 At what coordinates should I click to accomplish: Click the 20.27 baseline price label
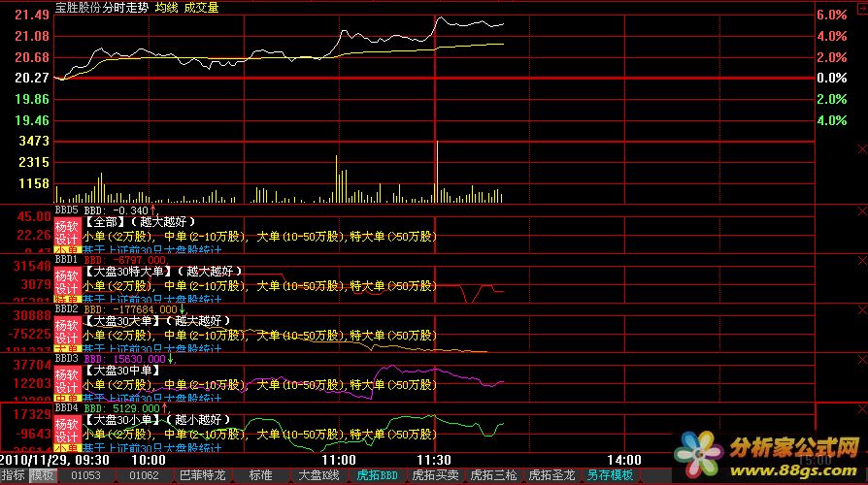pyautogui.click(x=32, y=78)
